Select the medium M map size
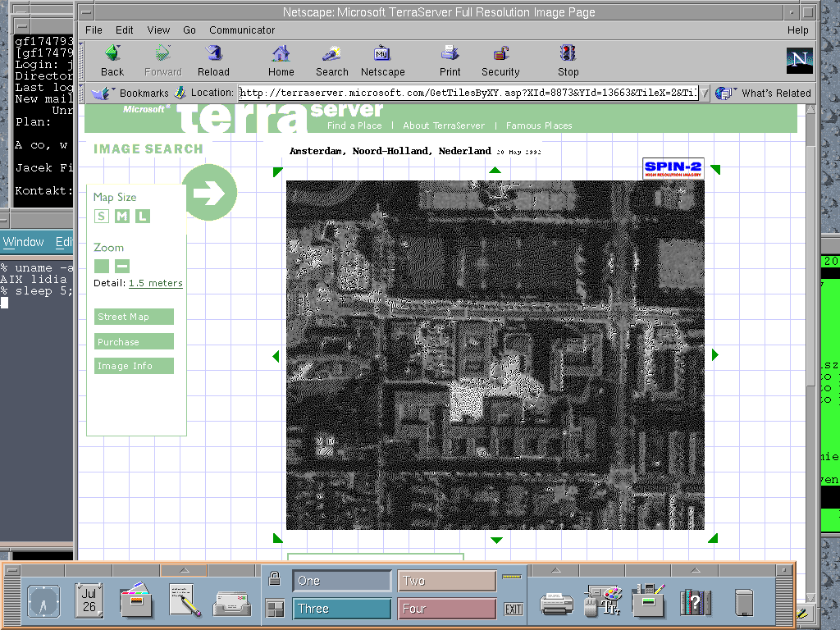Viewport: 840px width, 630px height. point(122,216)
